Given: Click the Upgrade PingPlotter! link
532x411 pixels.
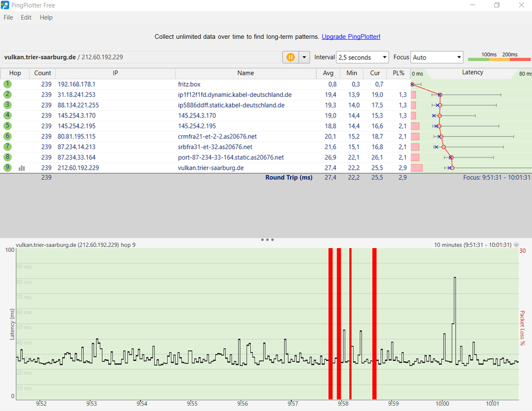Looking at the screenshot, I should point(351,37).
